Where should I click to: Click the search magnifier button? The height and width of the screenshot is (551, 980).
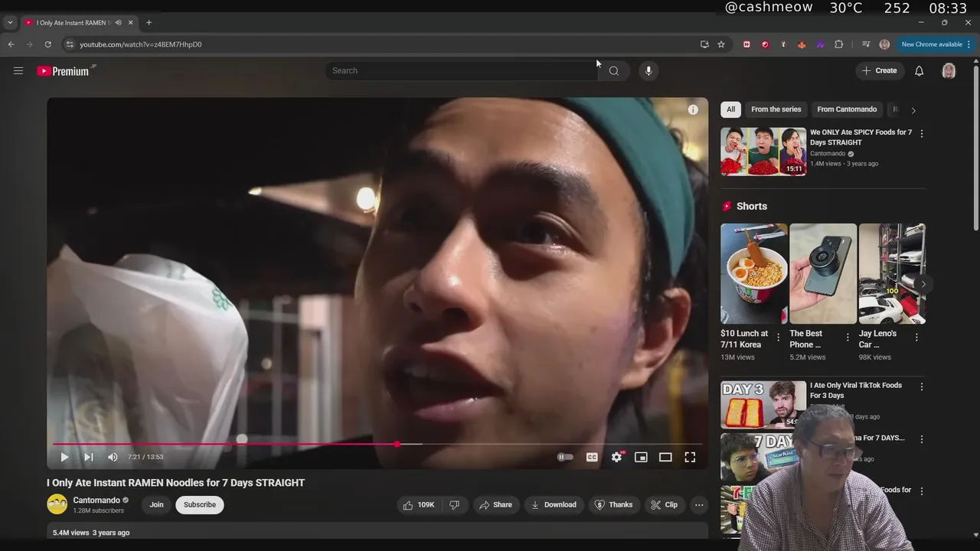point(613,70)
